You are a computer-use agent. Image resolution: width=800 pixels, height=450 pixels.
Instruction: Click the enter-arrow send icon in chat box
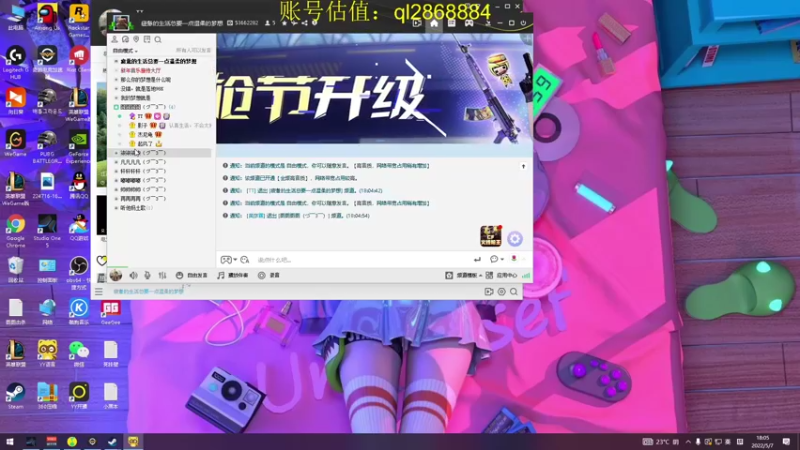click(477, 260)
